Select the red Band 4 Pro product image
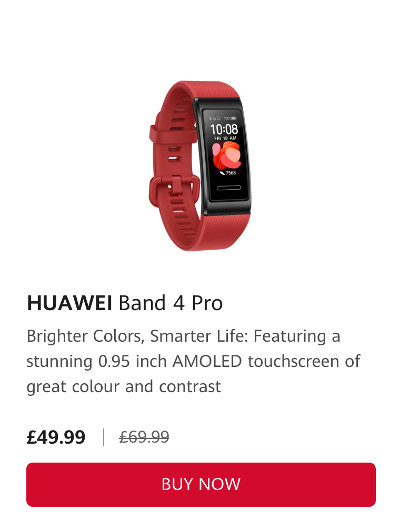400x532 pixels. coord(201,166)
